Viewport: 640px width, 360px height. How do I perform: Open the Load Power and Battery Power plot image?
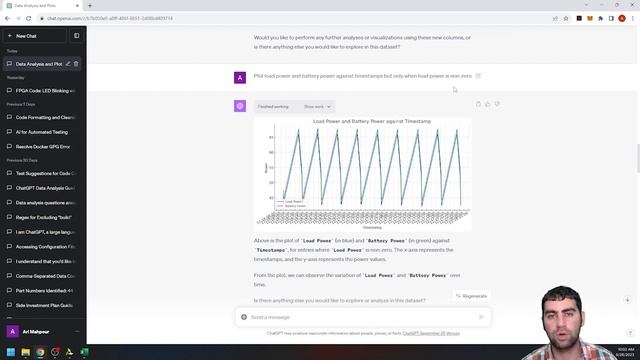363,174
